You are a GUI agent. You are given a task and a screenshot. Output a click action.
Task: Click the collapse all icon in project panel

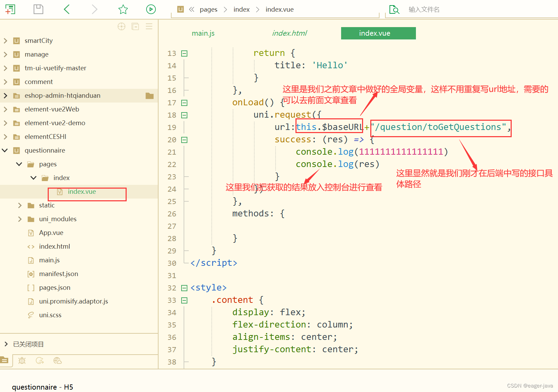(x=135, y=26)
